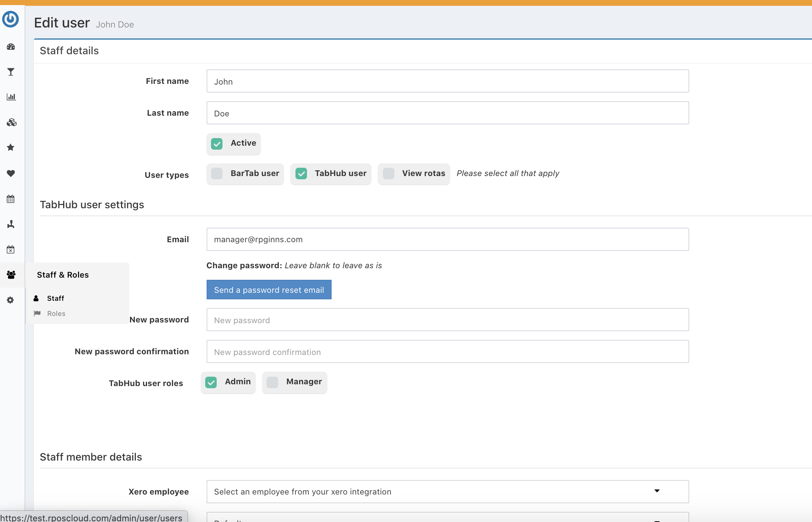Open the cocktail glass sidebar section

tap(11, 72)
